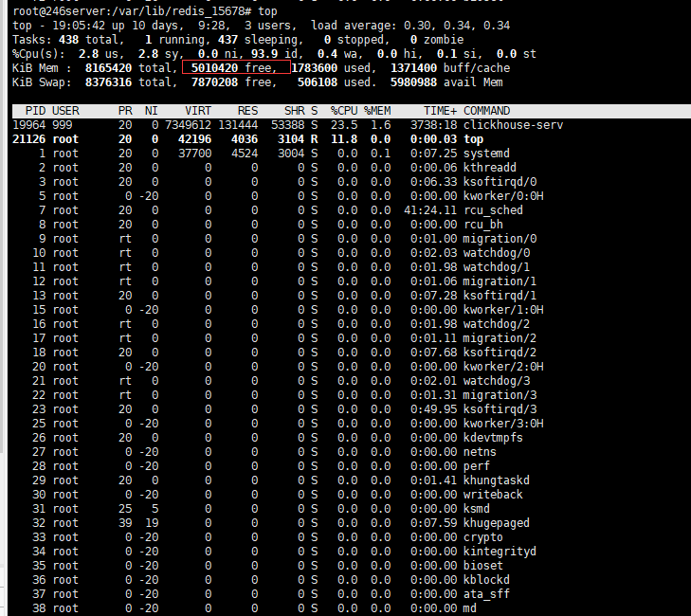Click the '506108 used' swap value
This screenshot has height=616, width=691.
pyautogui.click(x=336, y=82)
